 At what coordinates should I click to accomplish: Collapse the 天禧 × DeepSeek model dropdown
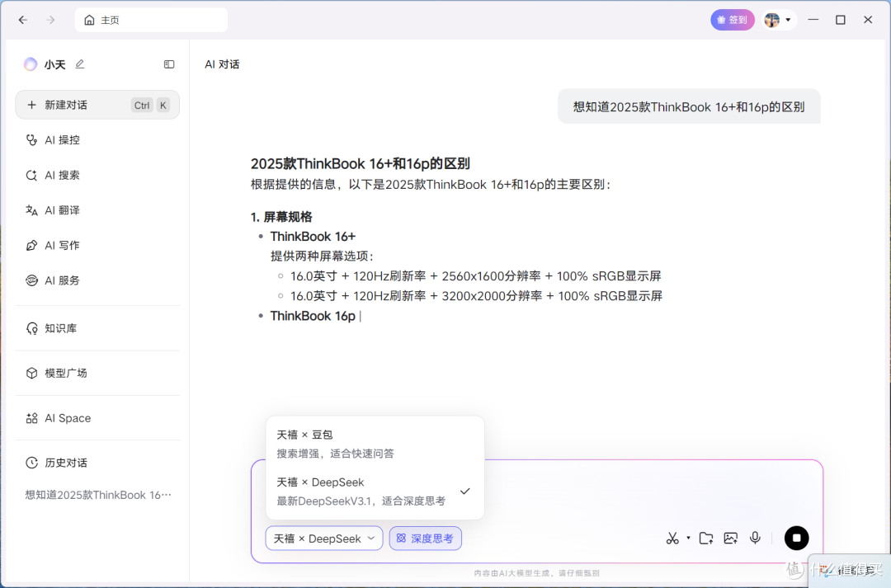324,539
